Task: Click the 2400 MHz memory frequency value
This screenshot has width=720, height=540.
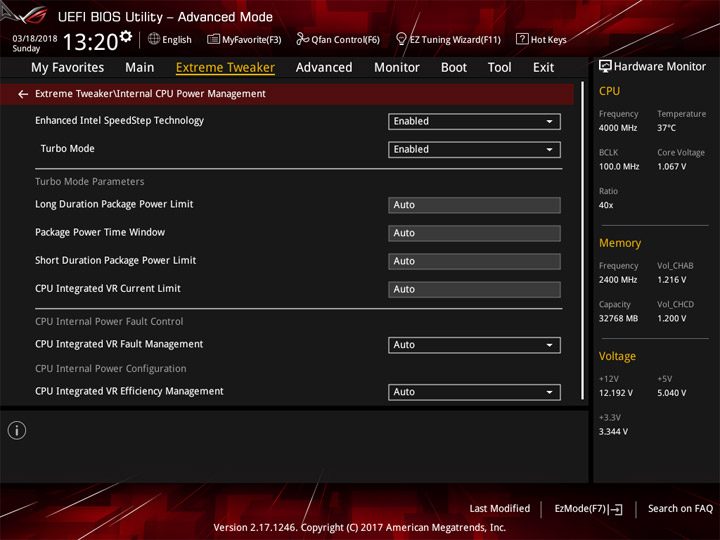Action: pyautogui.click(x=618, y=280)
